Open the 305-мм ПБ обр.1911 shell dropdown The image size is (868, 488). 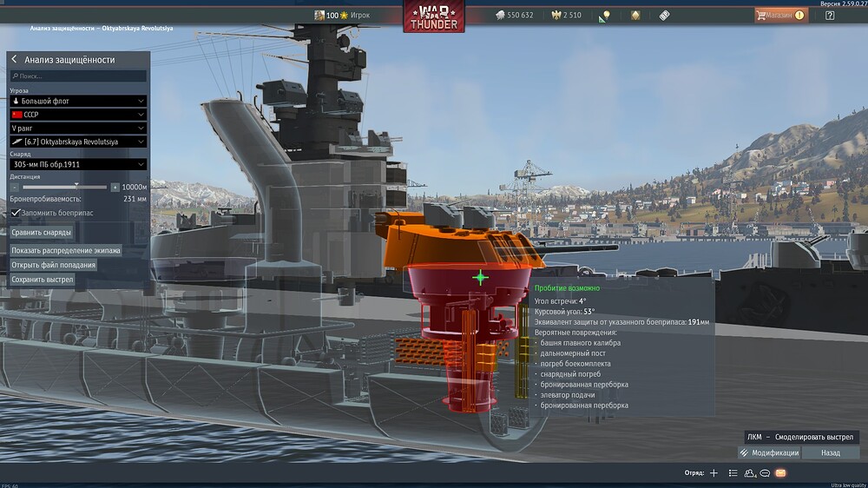pyautogui.click(x=78, y=164)
